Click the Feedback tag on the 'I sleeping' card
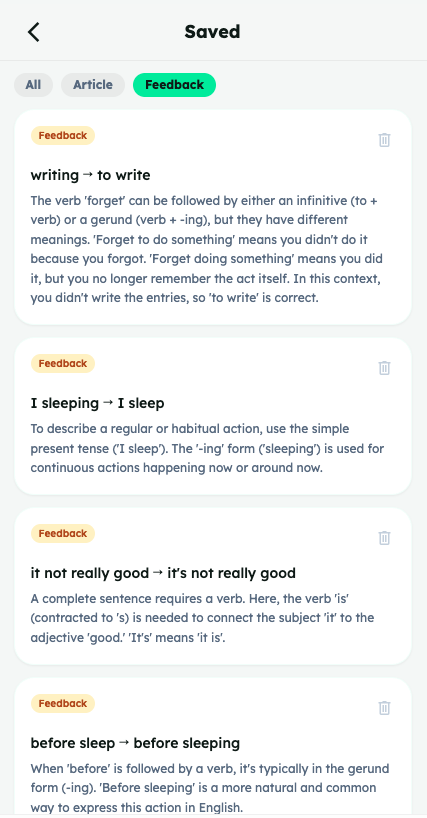Viewport: 427px width, 818px height. tap(63, 364)
